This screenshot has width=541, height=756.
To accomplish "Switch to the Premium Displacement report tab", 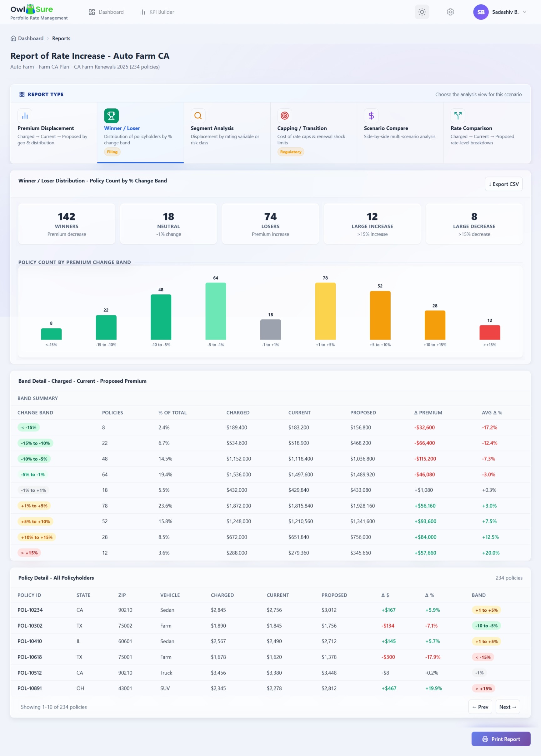I will point(54,133).
